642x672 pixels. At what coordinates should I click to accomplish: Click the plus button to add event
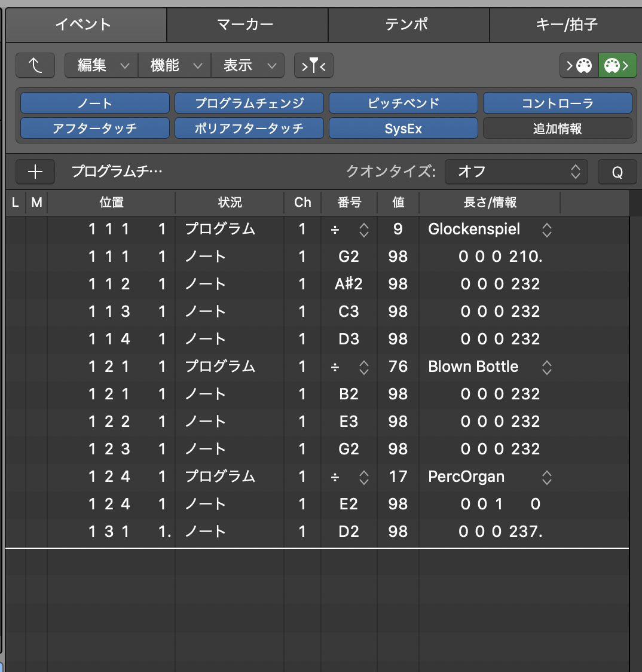tap(35, 172)
